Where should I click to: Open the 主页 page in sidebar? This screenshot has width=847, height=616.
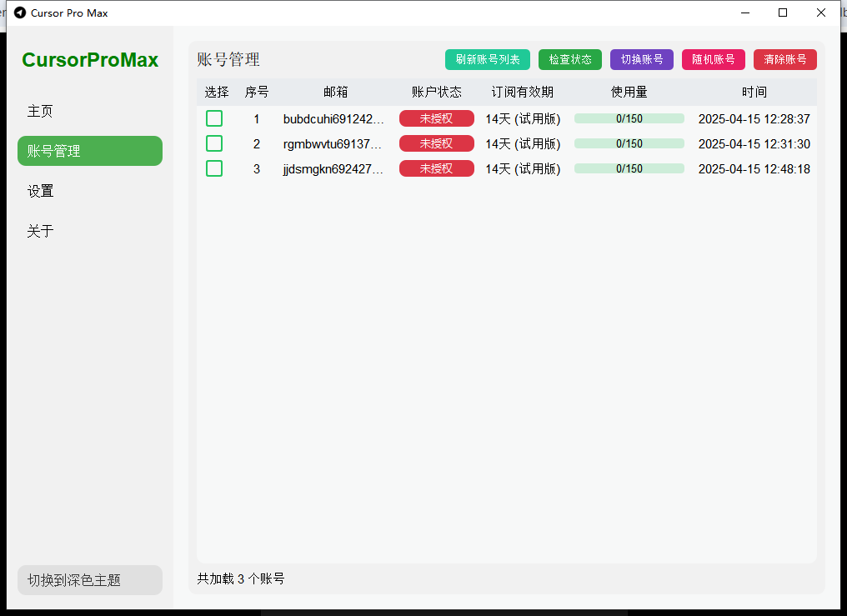point(90,111)
